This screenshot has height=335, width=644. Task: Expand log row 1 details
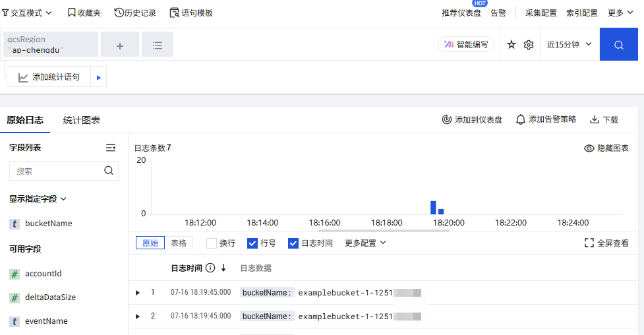pyautogui.click(x=138, y=293)
